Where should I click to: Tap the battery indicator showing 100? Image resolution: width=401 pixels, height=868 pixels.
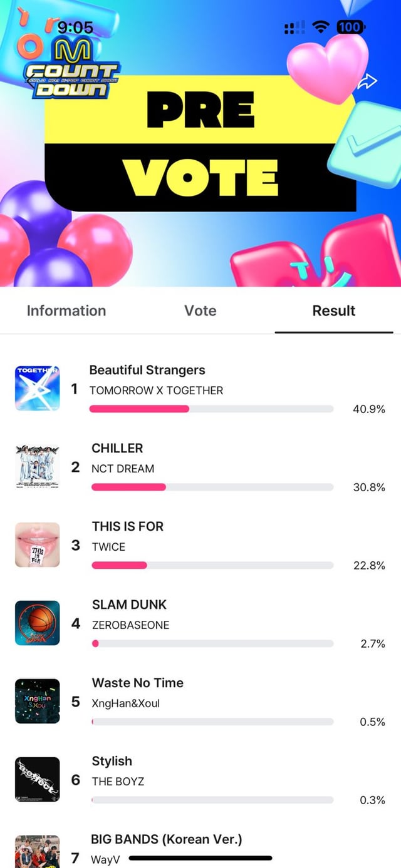tap(350, 28)
